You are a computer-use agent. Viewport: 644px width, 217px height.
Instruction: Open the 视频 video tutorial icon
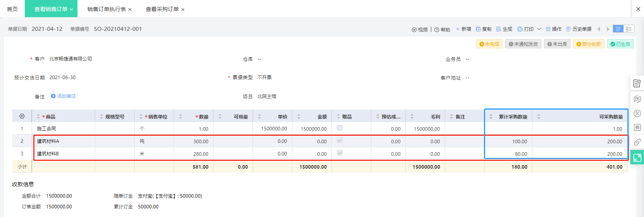414,30
